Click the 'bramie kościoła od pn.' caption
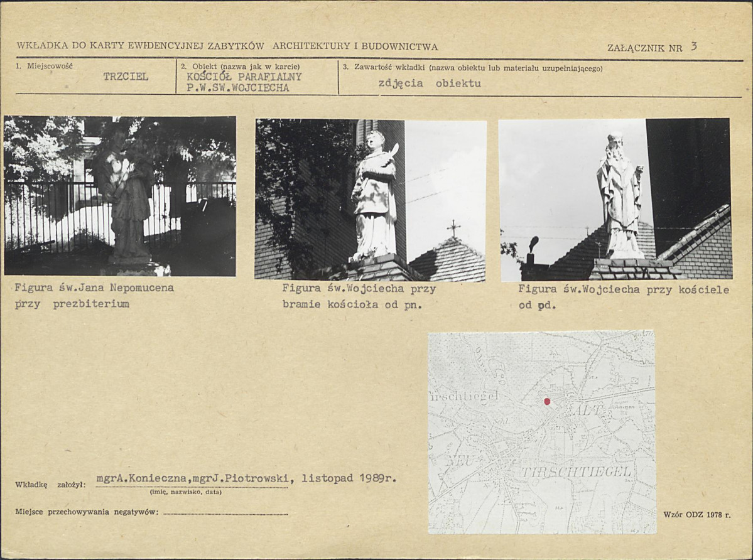753x560 pixels. 352,304
